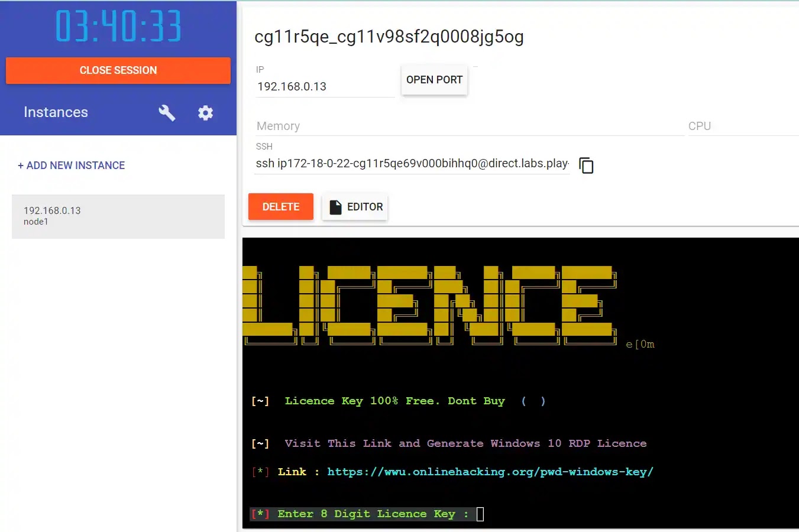The height and width of the screenshot is (532, 799).
Task: Click the onlinehacking.org link in terminal
Action: click(490, 472)
